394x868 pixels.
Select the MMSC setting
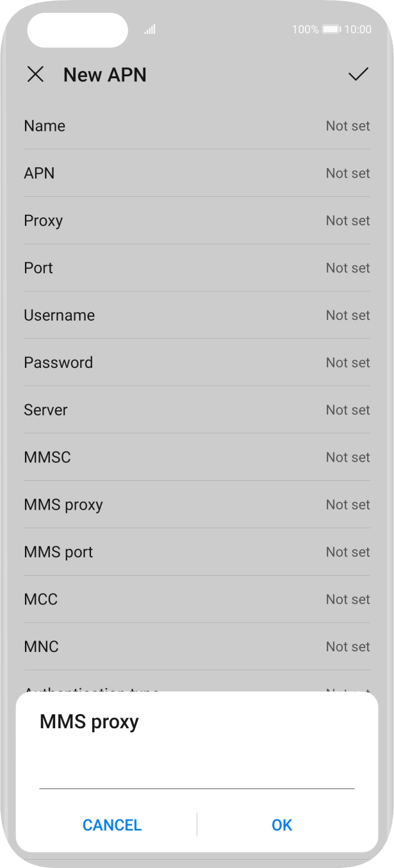pos(197,457)
